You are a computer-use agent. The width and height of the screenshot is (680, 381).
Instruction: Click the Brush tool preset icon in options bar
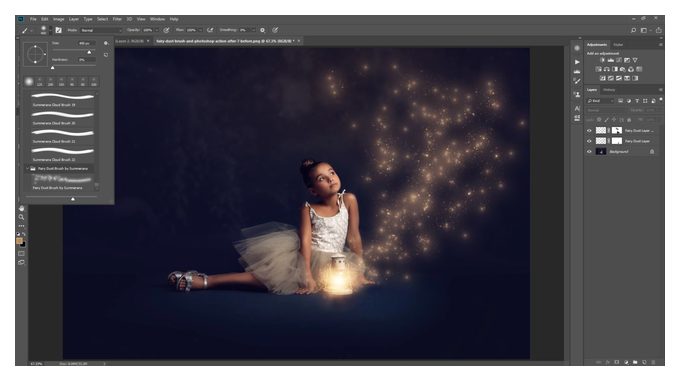(x=25, y=30)
